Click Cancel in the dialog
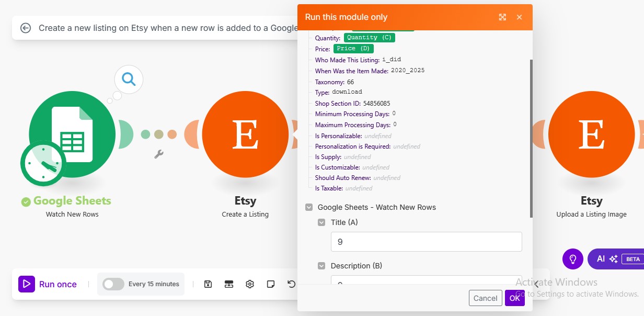Image resolution: width=644 pixels, height=316 pixels. point(485,298)
